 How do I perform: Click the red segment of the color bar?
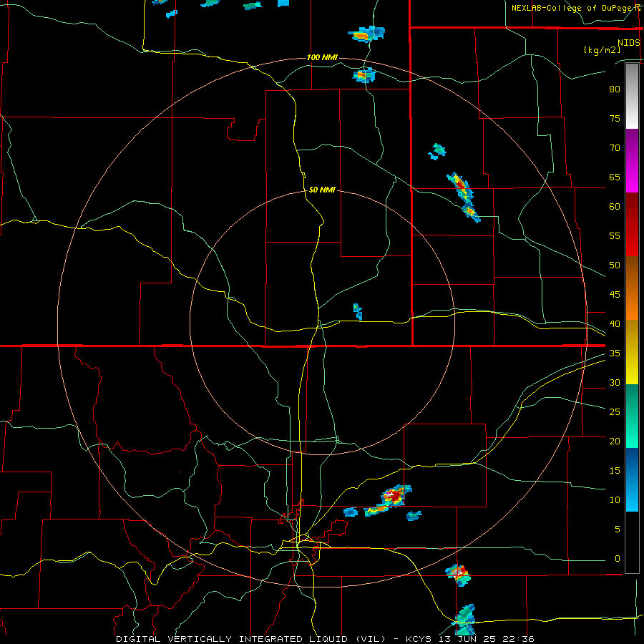pyautogui.click(x=632, y=225)
